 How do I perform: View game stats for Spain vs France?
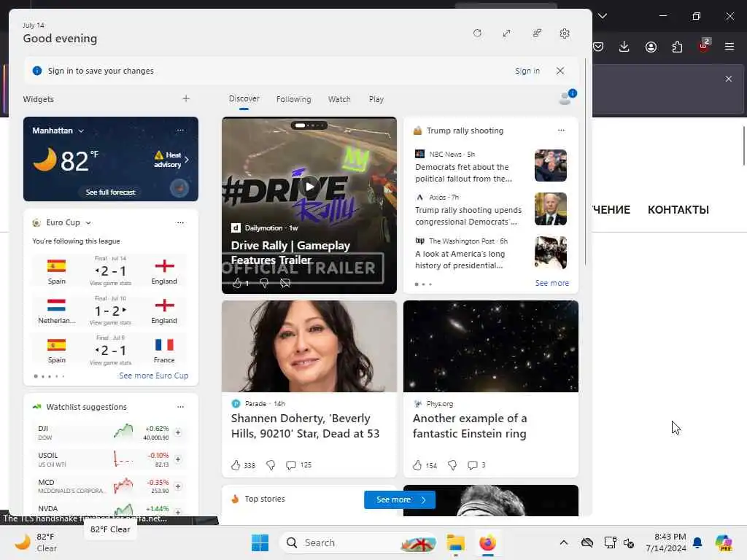110,363
